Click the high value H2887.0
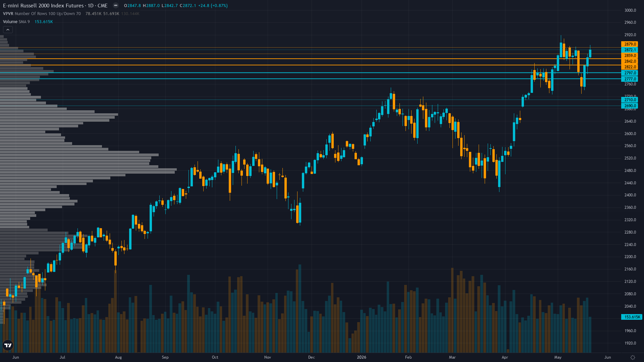 [x=151, y=6]
